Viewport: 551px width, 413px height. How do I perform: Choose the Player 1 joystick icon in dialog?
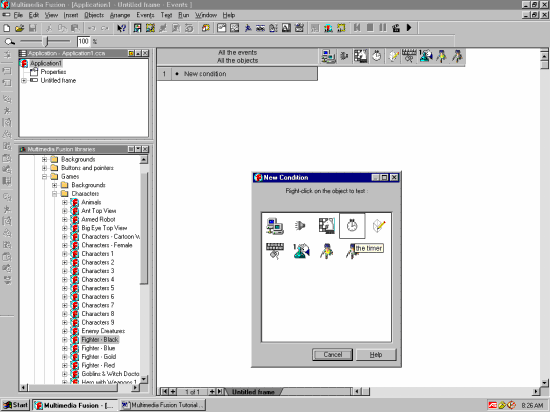pos(301,251)
